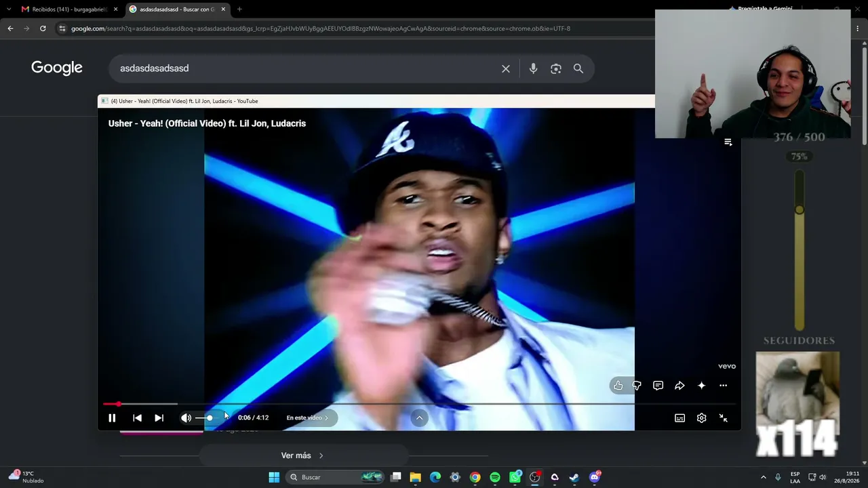This screenshot has width=868, height=488.
Task: Show hidden system tray icons
Action: (764, 477)
